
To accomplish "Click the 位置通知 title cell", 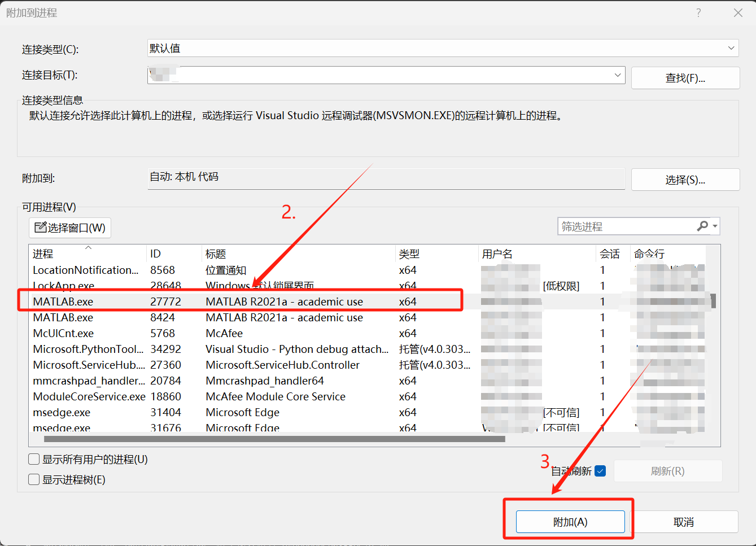I will 226,270.
